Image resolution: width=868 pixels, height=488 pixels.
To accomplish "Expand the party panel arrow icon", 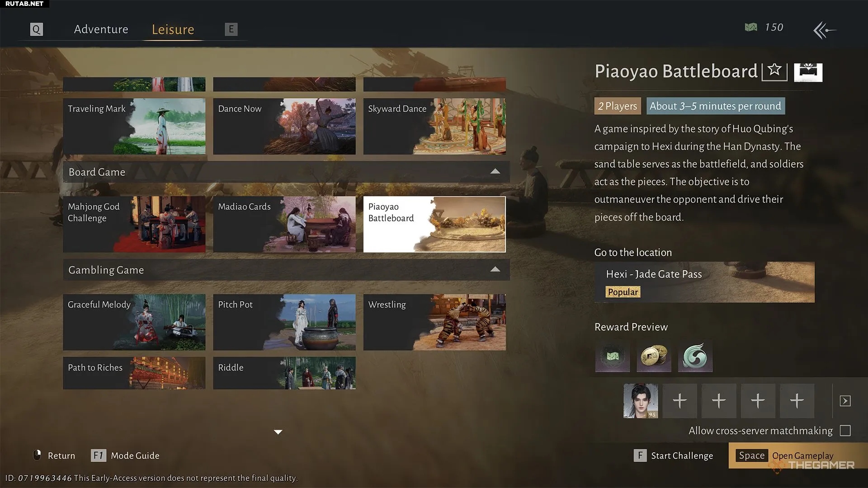I will 845,401.
